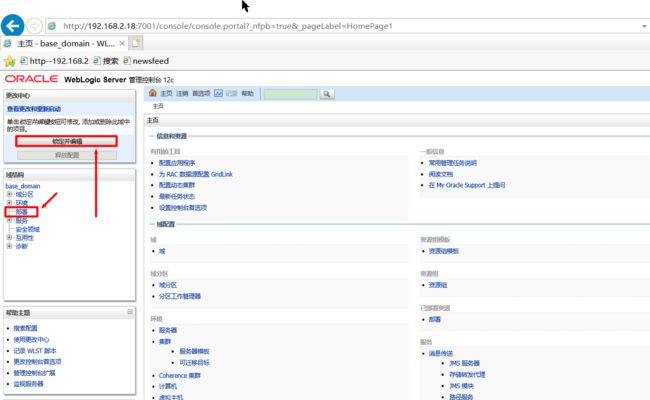Image resolution: width=650 pixels, height=400 pixels.
Task: Open 管理控制台扩展 help topic
Action: click(x=34, y=373)
